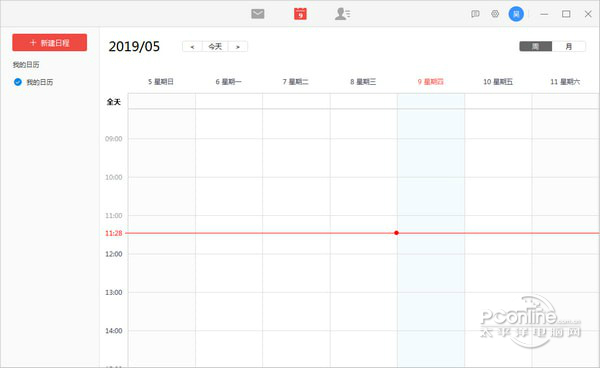
Task: Go to previous week arrow
Action: pos(192,47)
